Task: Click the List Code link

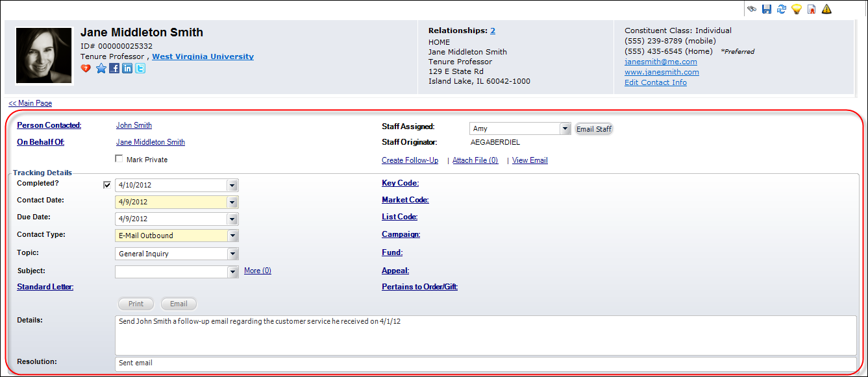Action: (x=399, y=217)
